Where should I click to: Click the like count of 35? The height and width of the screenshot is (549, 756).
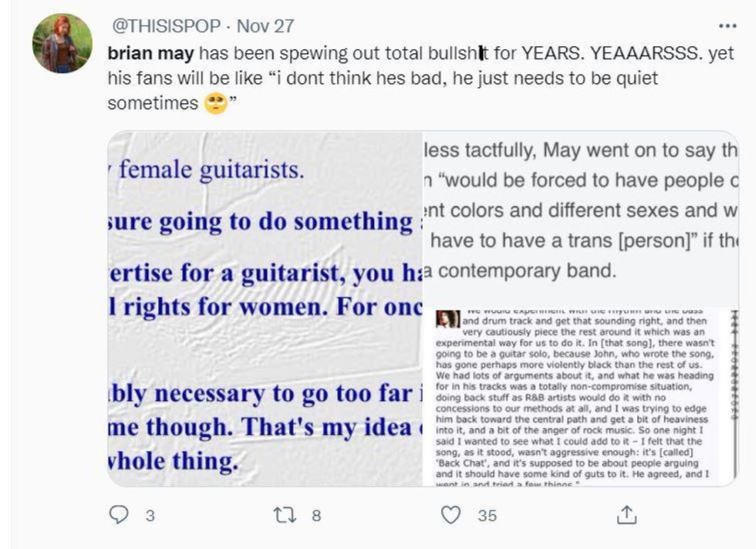click(x=487, y=516)
